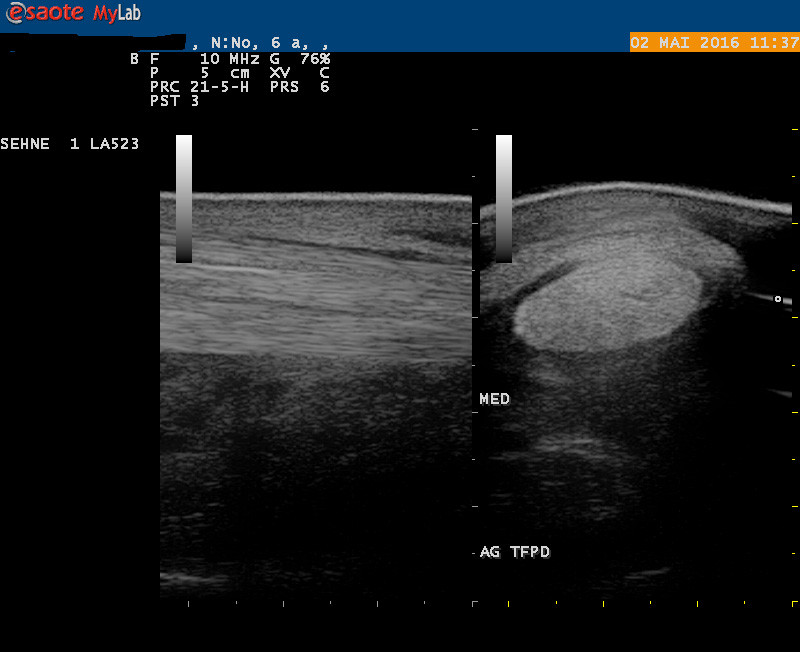Select the focal zone marker on right edge
The height and width of the screenshot is (652, 800).
777,298
